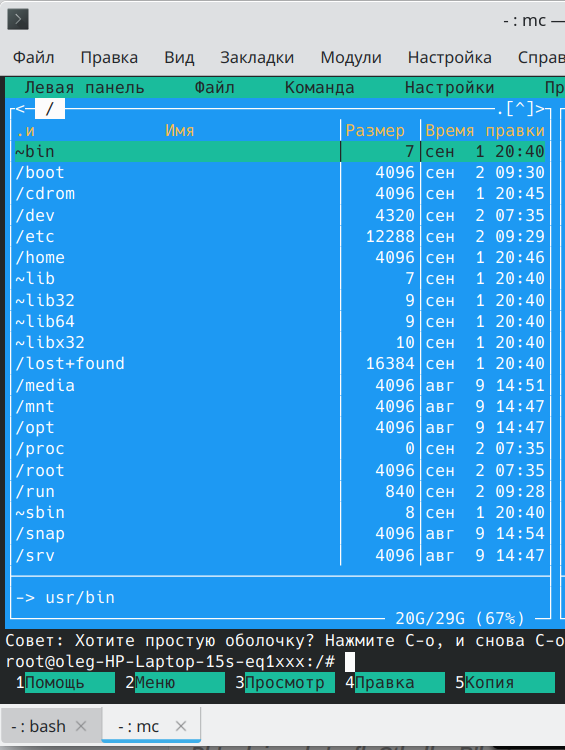Open mc's Левая панель menu
This screenshot has height=750, width=565.
[84, 88]
